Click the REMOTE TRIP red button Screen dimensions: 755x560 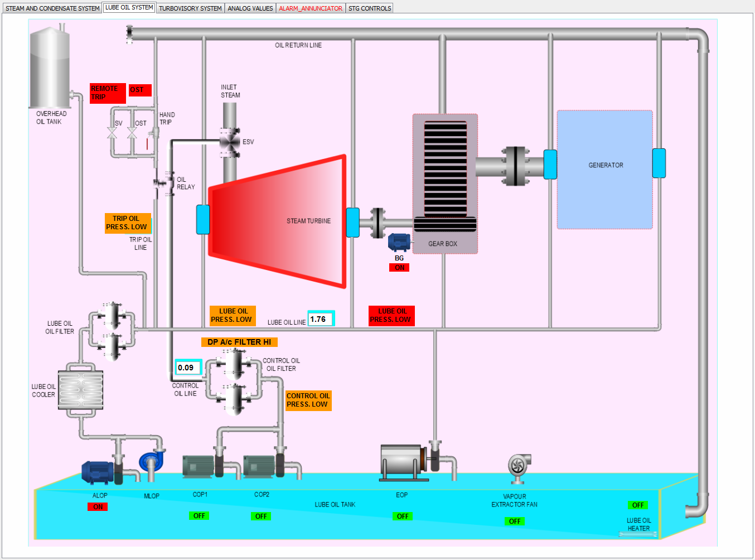108,93
